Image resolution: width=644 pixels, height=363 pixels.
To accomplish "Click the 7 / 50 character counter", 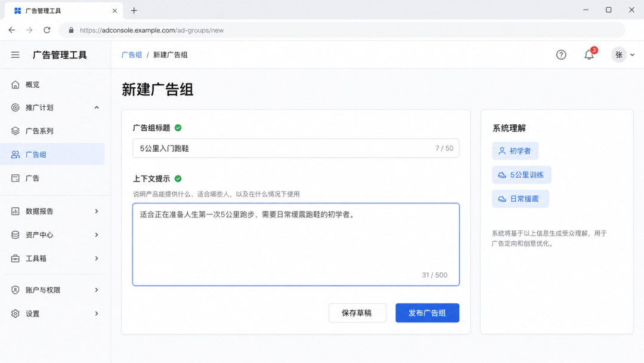I will (444, 149).
